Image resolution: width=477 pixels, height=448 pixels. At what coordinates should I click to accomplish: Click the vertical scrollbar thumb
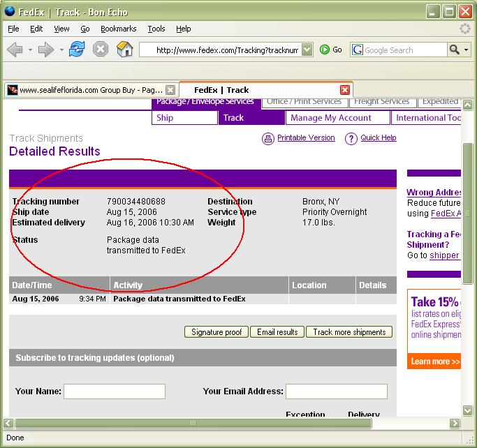pos(467,214)
